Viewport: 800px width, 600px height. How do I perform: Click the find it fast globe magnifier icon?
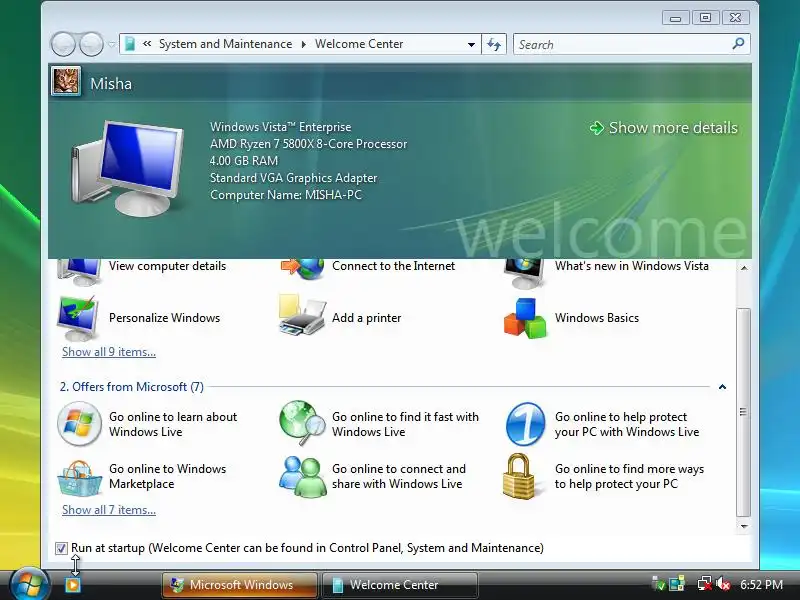pos(302,422)
